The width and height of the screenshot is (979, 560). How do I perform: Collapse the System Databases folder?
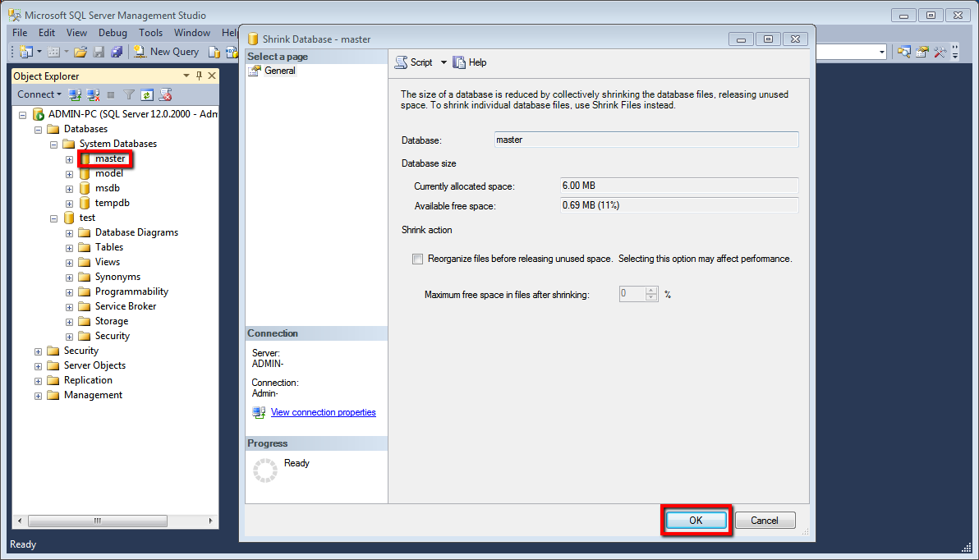point(53,143)
